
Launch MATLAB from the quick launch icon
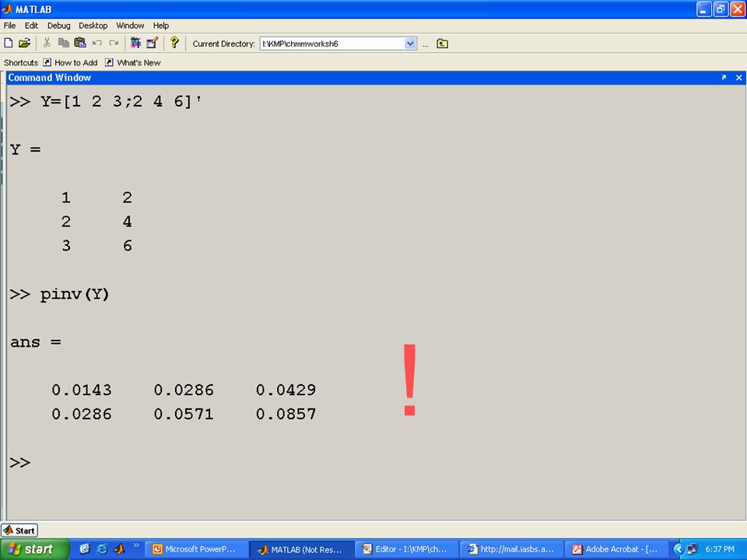(x=119, y=549)
